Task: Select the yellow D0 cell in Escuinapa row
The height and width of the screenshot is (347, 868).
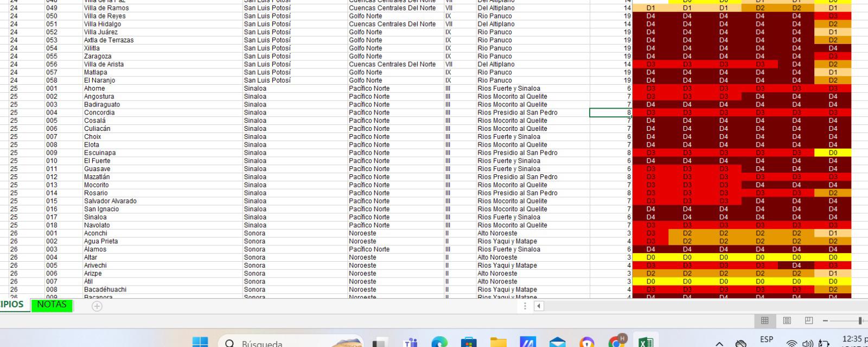Action: (x=833, y=153)
